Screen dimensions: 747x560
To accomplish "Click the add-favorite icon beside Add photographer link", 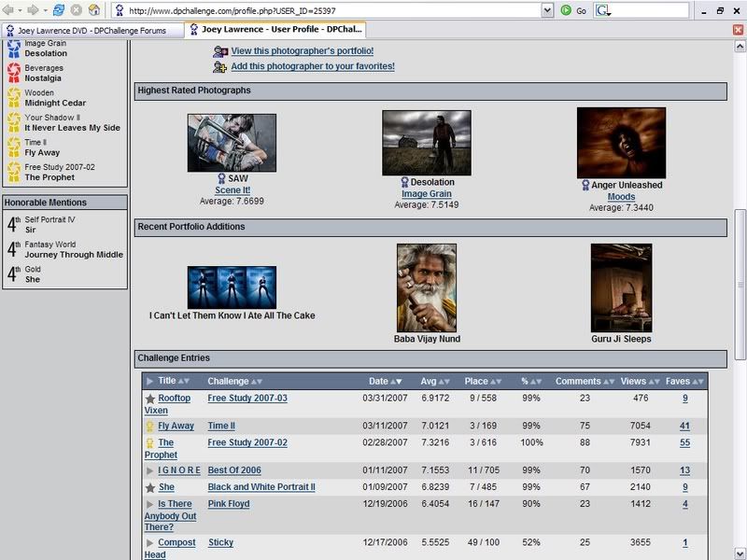I will [219, 66].
